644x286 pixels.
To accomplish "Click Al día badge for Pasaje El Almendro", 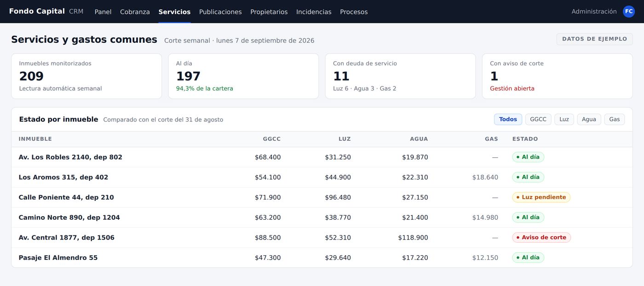I will click(x=528, y=258).
